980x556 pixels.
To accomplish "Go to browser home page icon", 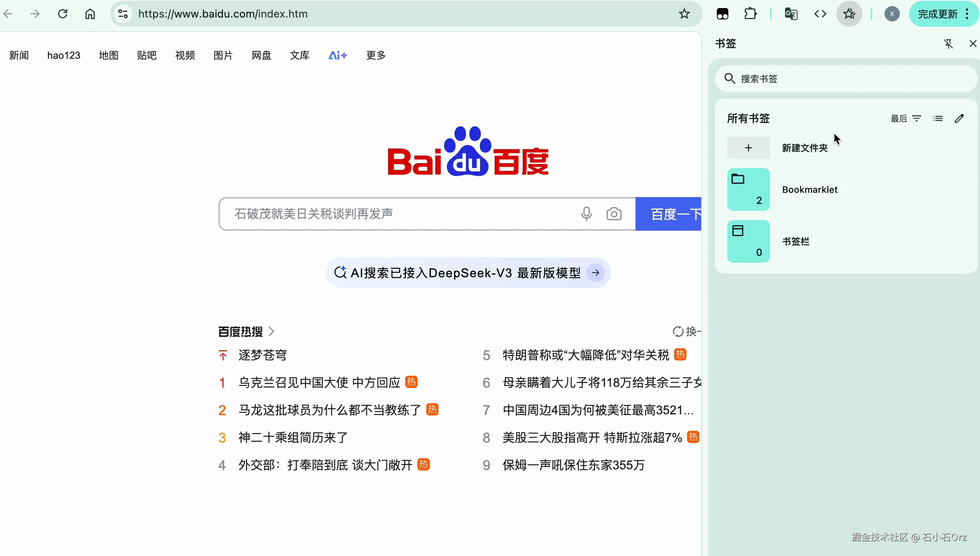I will (90, 14).
